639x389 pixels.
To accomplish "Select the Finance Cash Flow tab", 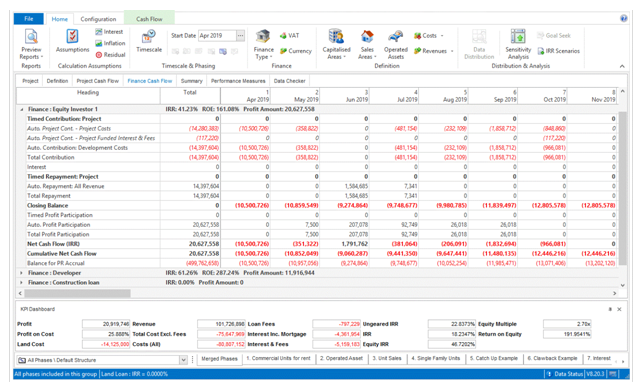I will coord(150,81).
